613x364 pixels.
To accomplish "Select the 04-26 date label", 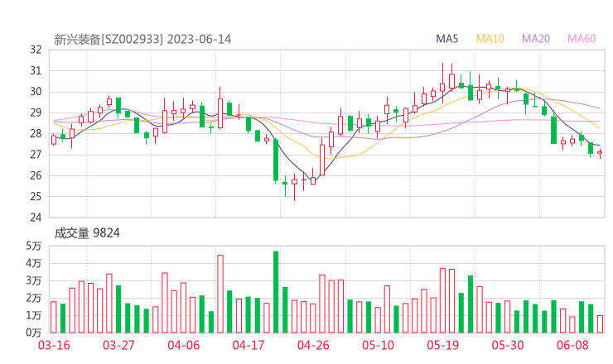I will pos(313,345).
